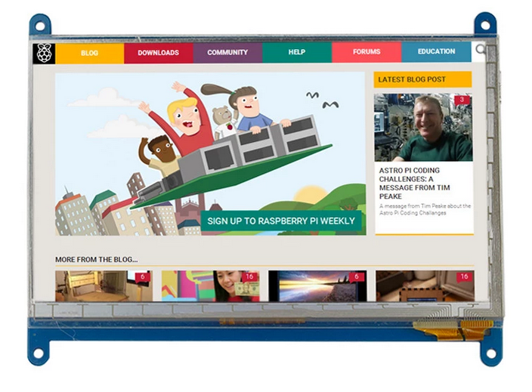Open the wooden box project thumbnail

click(x=425, y=286)
